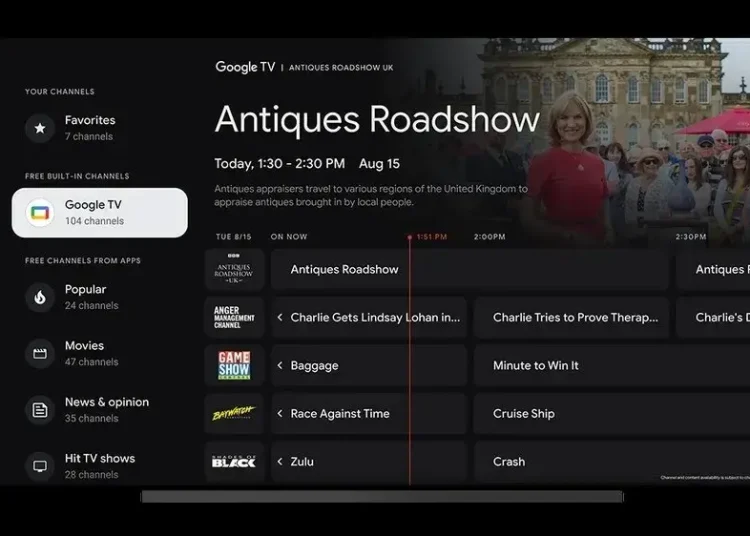Click back chevron on Race Against Time
Image resolution: width=750 pixels, height=536 pixels.
click(280, 414)
